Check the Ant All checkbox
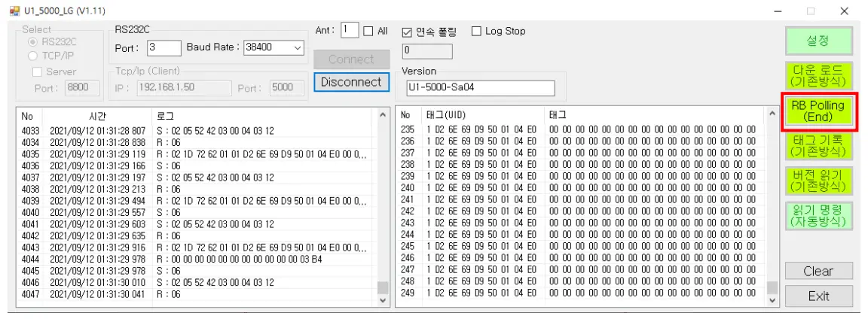 coord(368,32)
